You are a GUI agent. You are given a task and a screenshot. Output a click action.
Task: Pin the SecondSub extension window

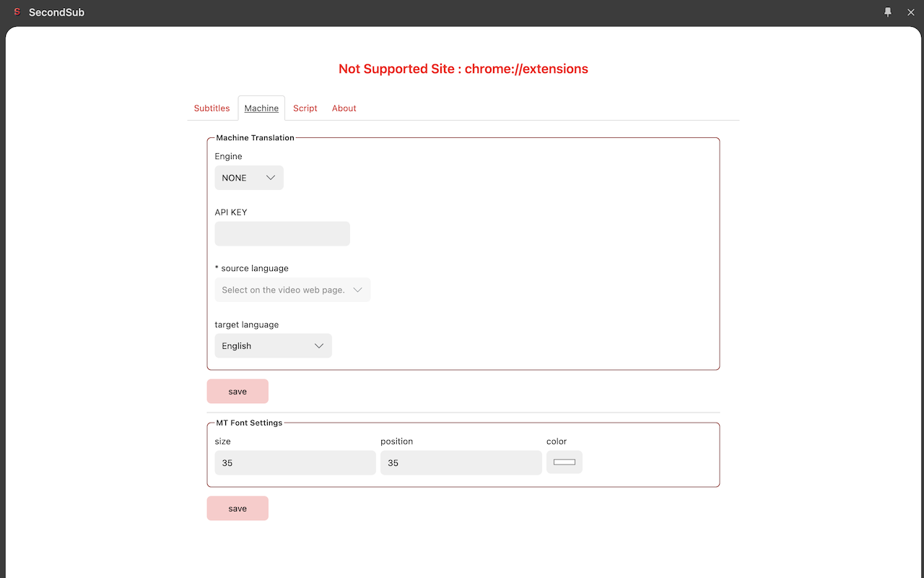888,12
